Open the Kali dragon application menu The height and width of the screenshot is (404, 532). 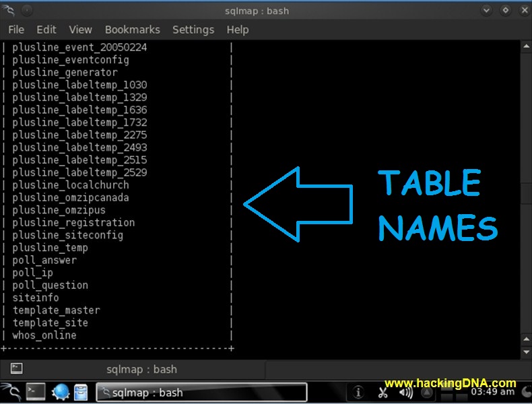tap(11, 392)
